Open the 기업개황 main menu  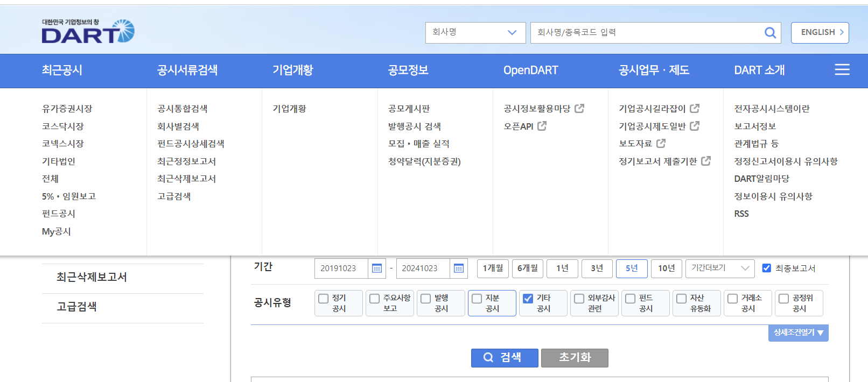(293, 70)
